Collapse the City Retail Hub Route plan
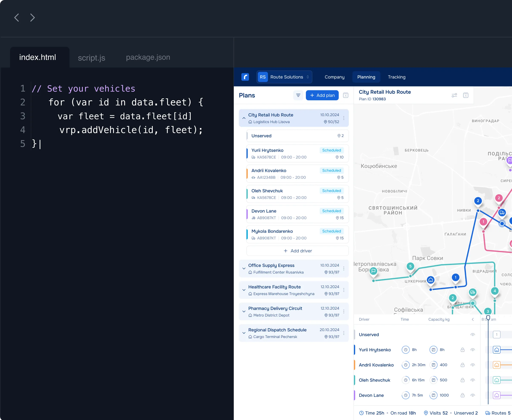512x420 pixels. pos(244,118)
